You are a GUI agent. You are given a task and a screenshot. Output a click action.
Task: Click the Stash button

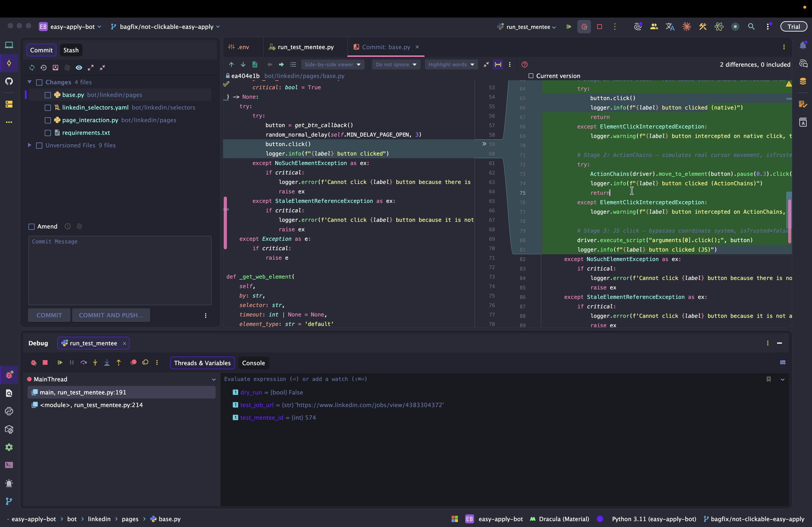71,50
